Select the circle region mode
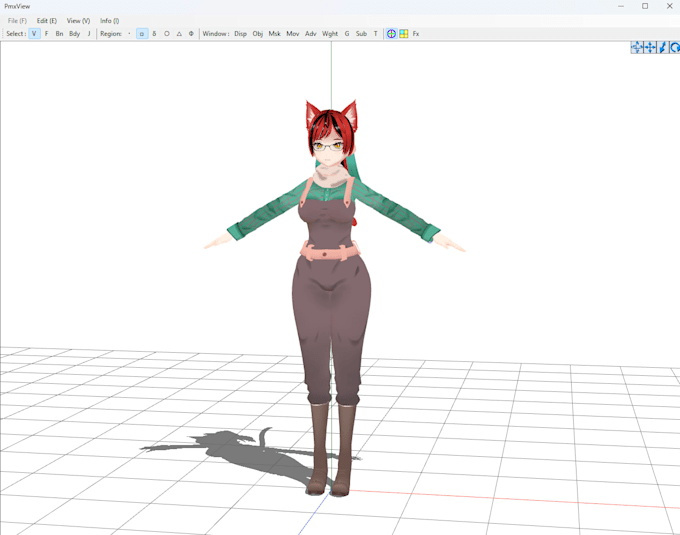 coord(167,34)
